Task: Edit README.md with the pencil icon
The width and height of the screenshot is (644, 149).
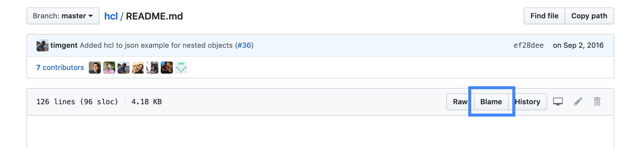Action: pyautogui.click(x=578, y=102)
